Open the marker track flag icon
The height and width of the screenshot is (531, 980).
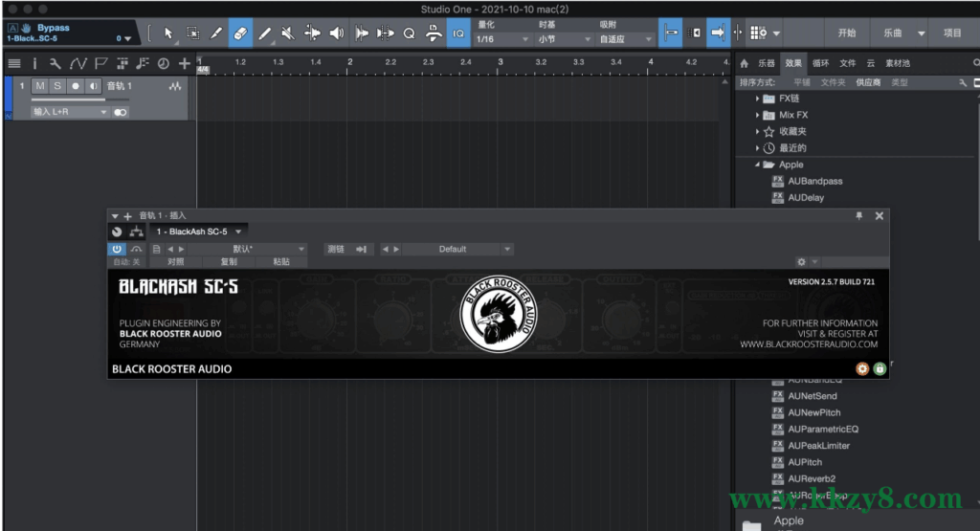100,63
